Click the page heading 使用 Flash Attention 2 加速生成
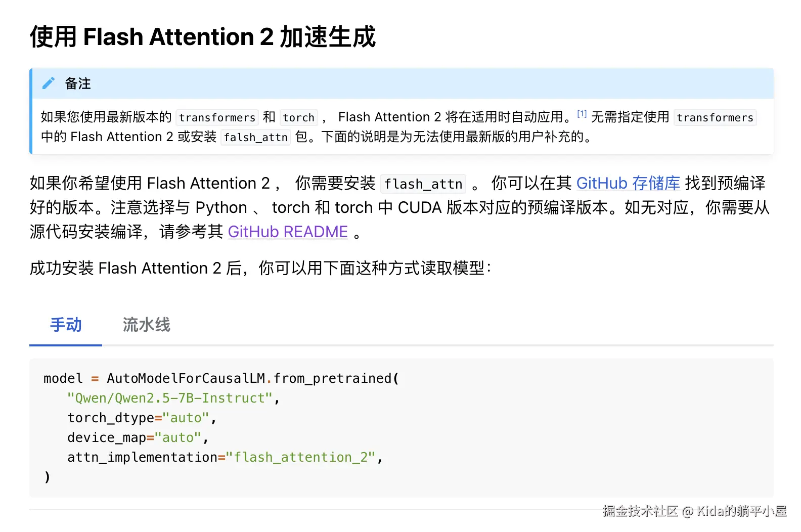The width and height of the screenshot is (801, 532). (x=203, y=37)
